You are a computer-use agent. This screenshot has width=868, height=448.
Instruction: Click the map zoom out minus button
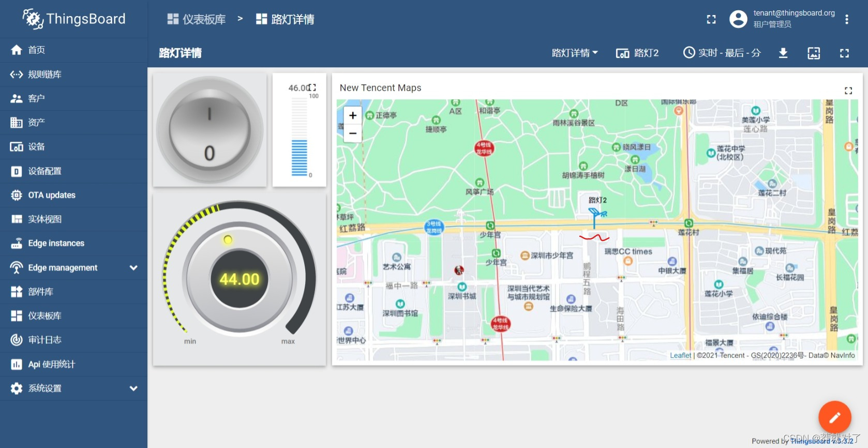click(353, 133)
